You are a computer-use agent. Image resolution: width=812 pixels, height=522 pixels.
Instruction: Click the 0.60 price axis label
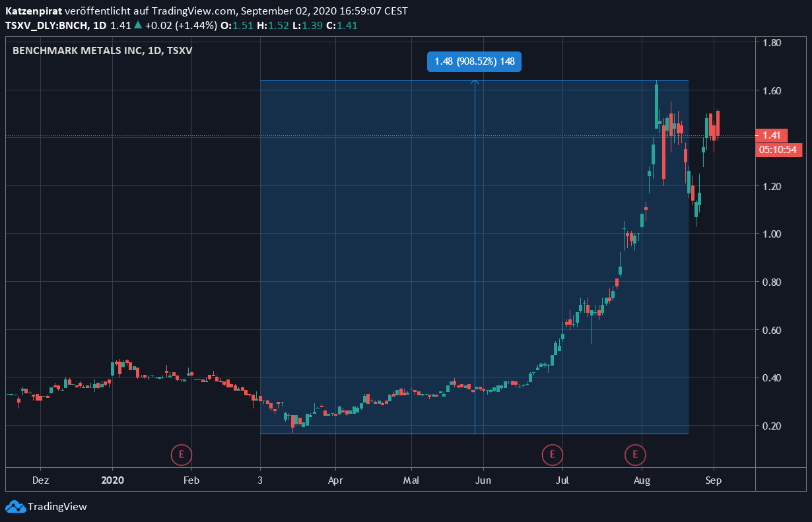[772, 331]
